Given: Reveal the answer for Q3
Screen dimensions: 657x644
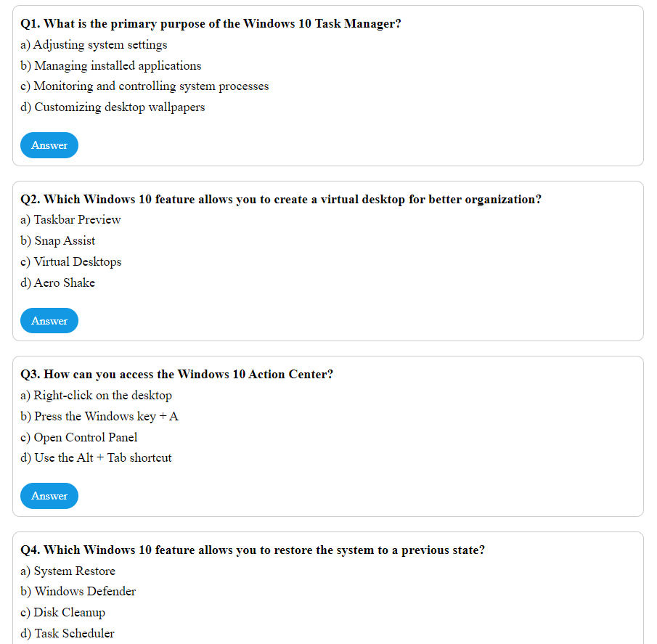Looking at the screenshot, I should pos(49,495).
